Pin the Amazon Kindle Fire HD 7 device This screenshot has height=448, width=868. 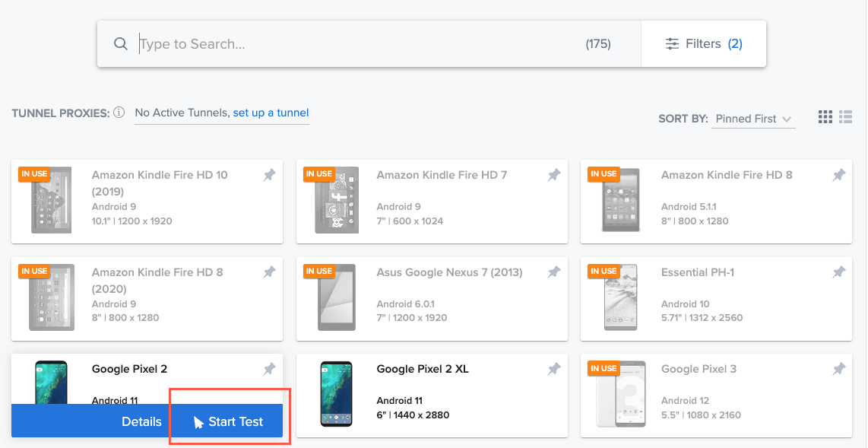[x=553, y=174]
